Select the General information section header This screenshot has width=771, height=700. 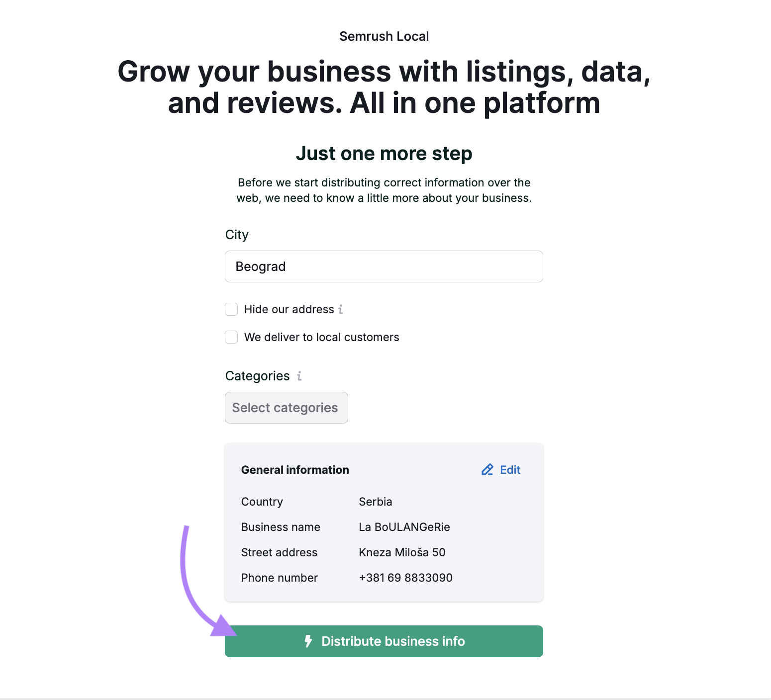294,469
